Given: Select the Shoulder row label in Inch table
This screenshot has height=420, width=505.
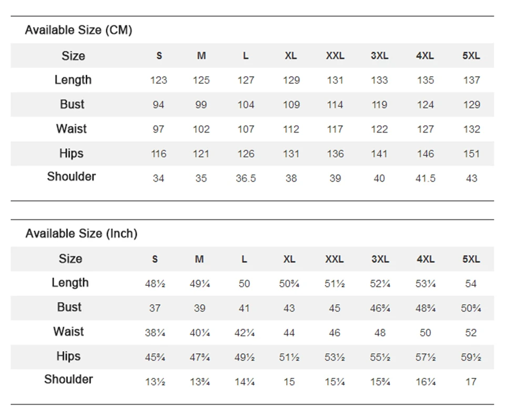Looking at the screenshot, I should click(x=68, y=379).
